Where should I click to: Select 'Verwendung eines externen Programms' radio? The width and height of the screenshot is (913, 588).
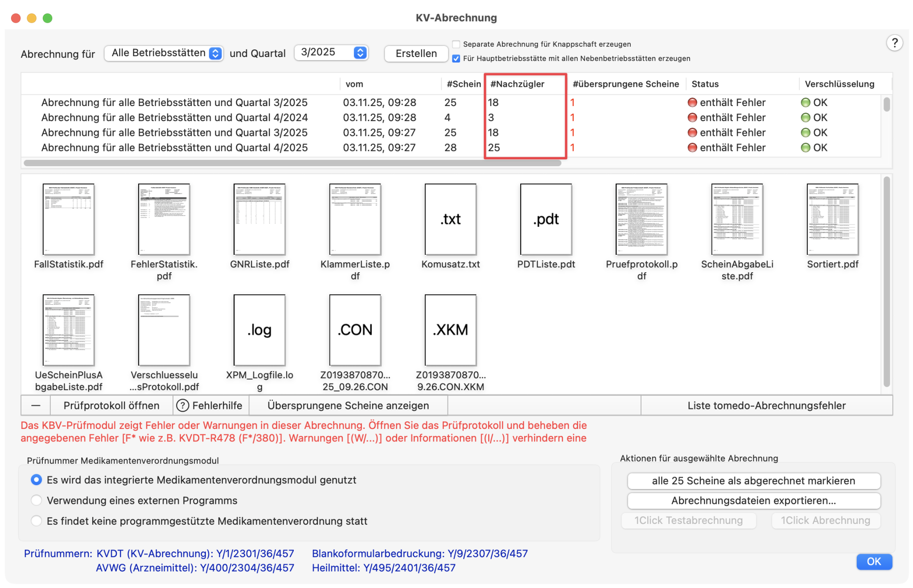(37, 500)
